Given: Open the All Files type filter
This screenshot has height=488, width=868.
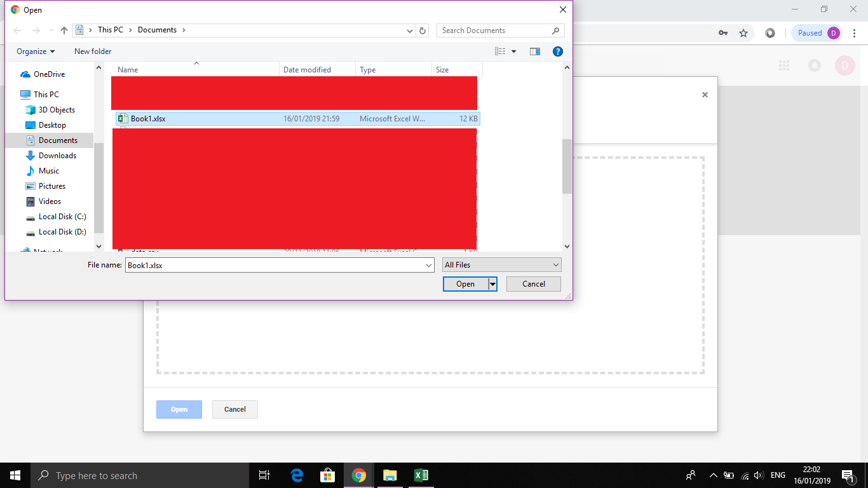Looking at the screenshot, I should pyautogui.click(x=502, y=265).
